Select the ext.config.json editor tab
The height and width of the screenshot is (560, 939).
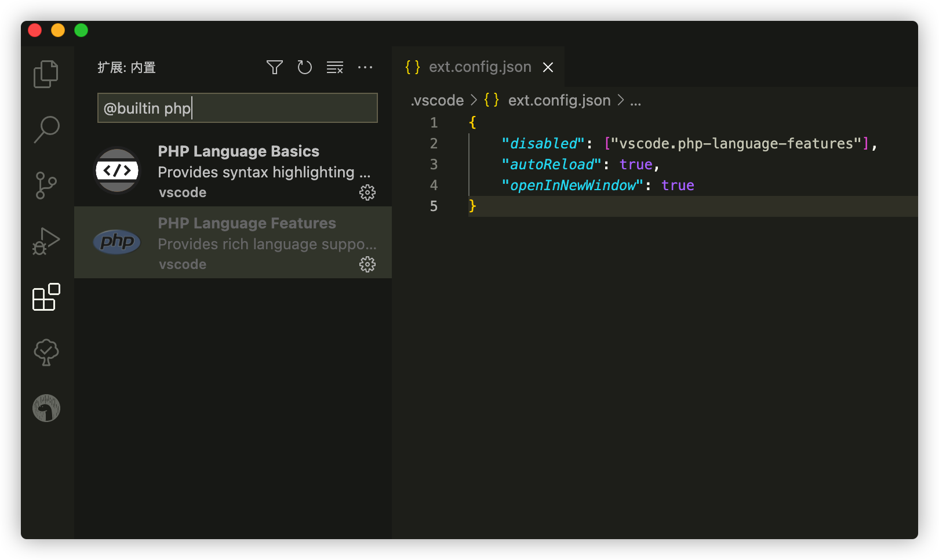click(479, 67)
